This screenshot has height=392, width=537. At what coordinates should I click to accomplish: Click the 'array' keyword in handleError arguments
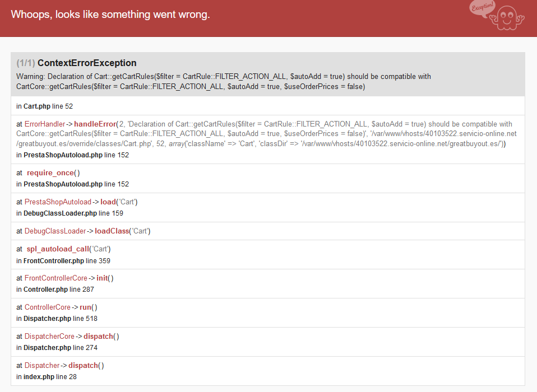tap(177, 144)
